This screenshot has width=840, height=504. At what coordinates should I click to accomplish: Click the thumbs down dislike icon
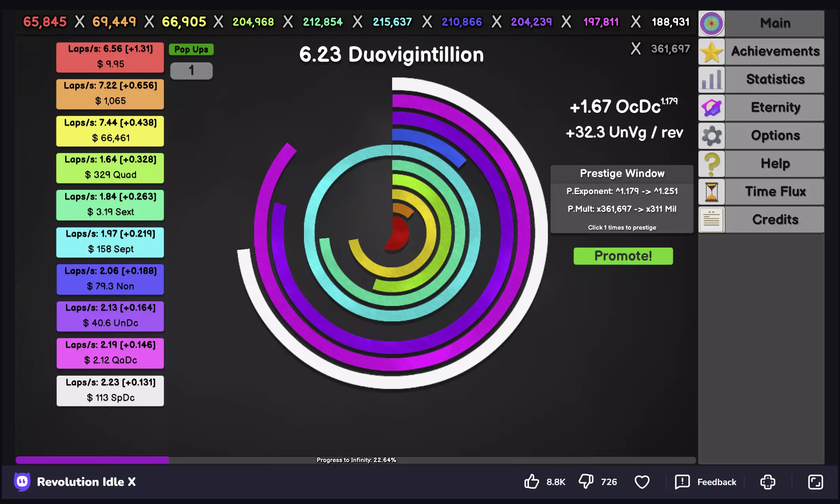[586, 481]
